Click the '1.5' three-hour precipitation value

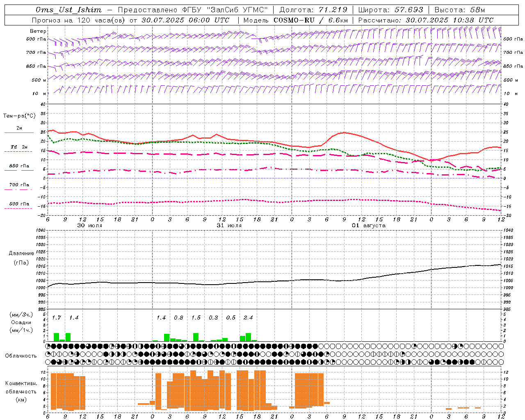196,317
